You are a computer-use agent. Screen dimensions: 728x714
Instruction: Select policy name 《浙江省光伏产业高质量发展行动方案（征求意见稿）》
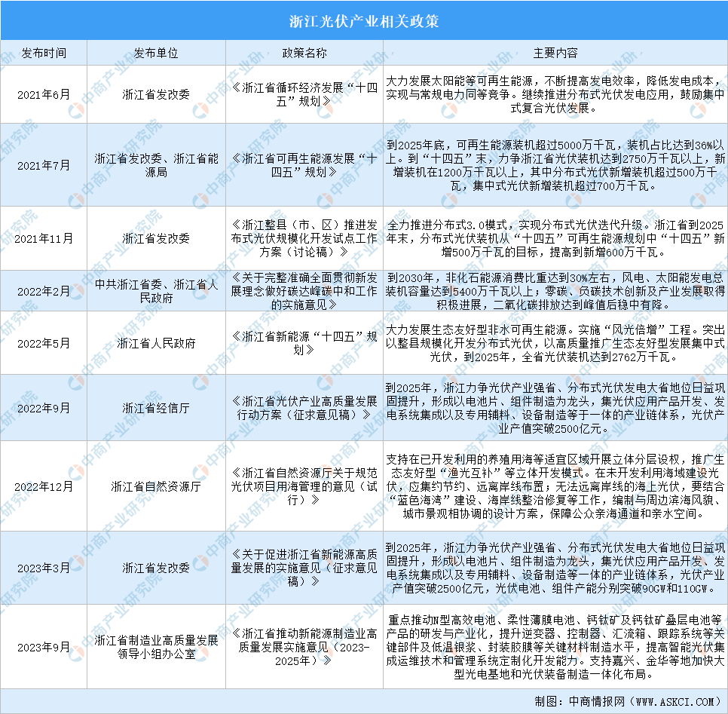click(304, 408)
